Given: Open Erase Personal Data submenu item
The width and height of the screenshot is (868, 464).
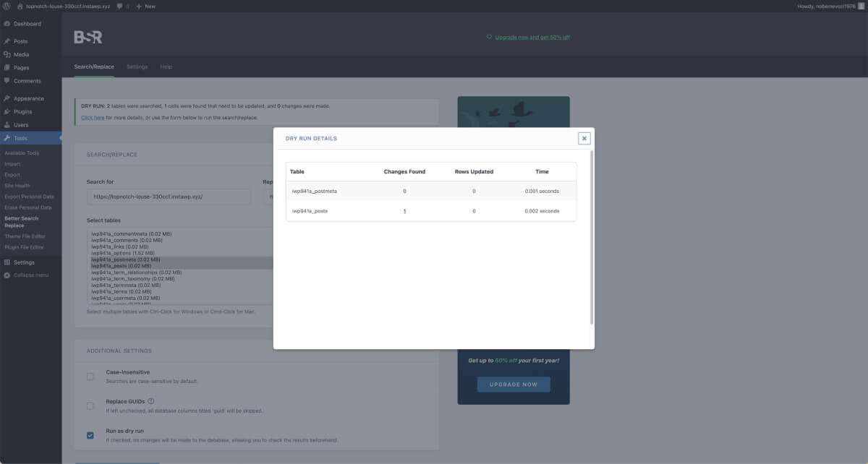Looking at the screenshot, I should point(28,207).
